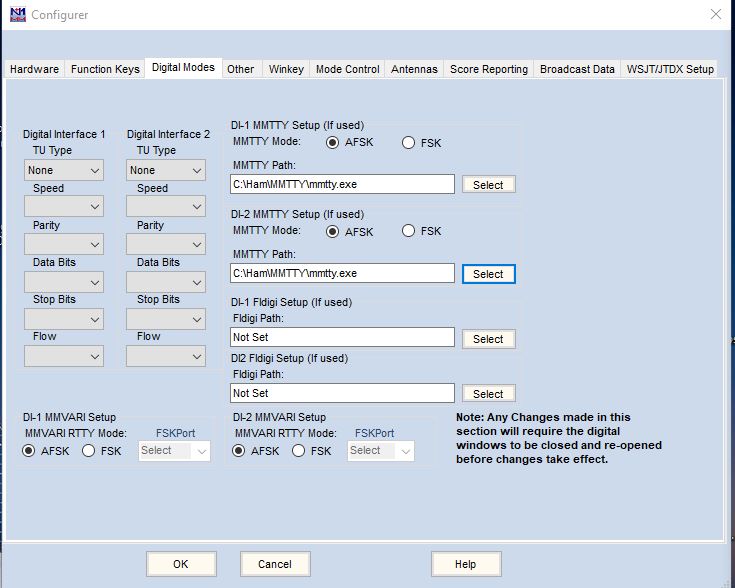Expand the DI-1 MMVARI FSKPort dropdown

(x=174, y=451)
